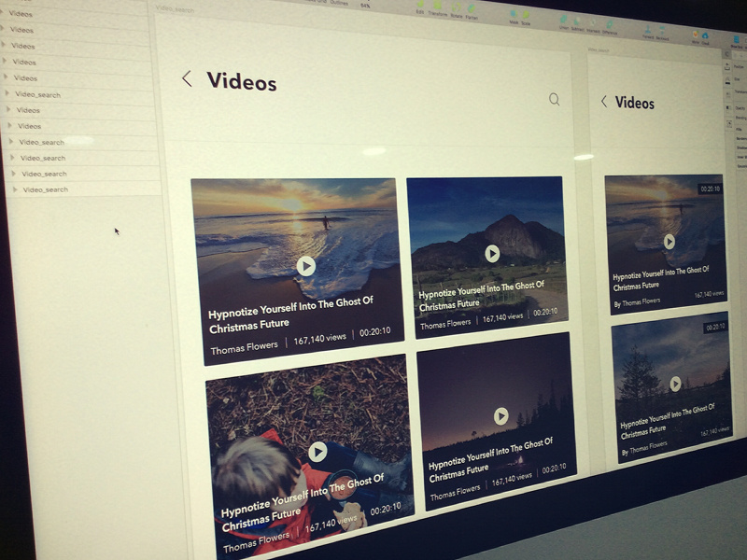Click the Transform icon

click(437, 7)
